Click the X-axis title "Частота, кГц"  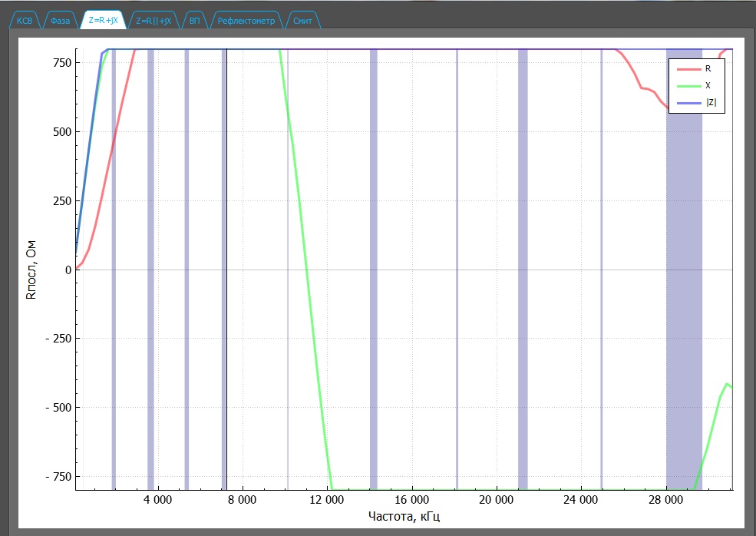(x=404, y=515)
